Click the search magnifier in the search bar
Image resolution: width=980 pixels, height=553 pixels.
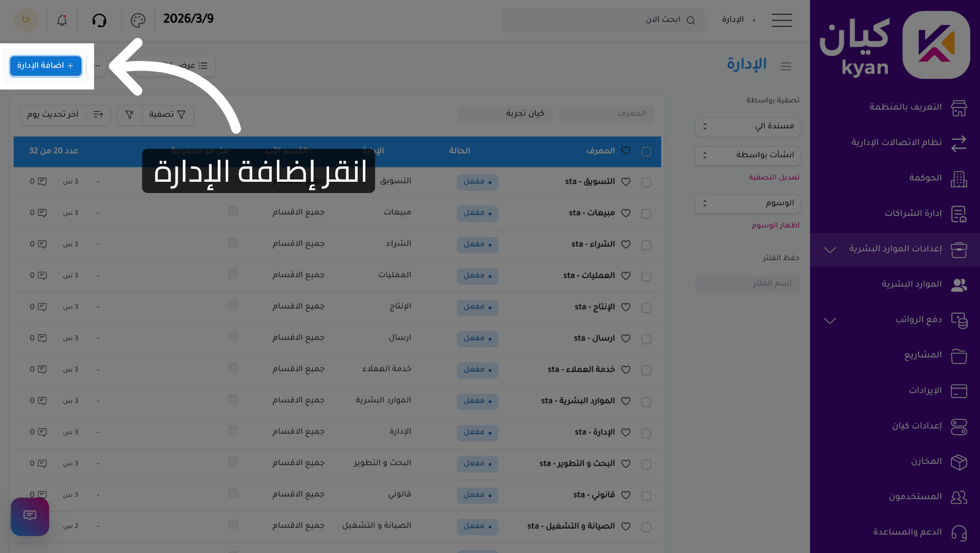691,20
